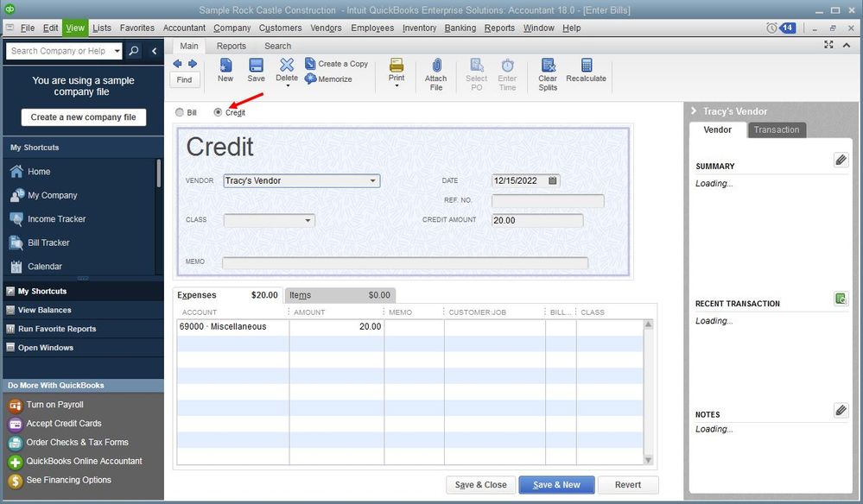Click the Recalculate calculator icon
Screen dimensions: 863x504
[x=587, y=65]
